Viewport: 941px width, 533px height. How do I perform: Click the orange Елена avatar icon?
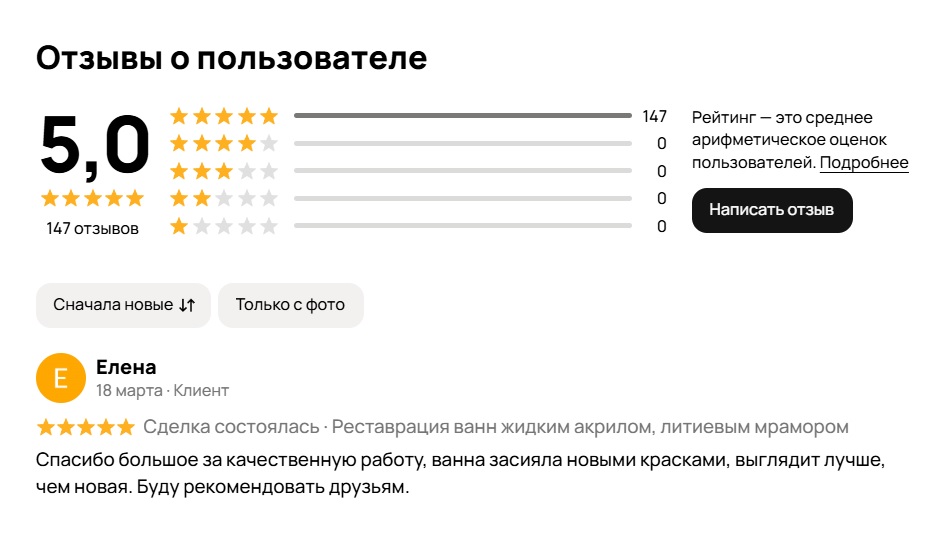pos(61,377)
